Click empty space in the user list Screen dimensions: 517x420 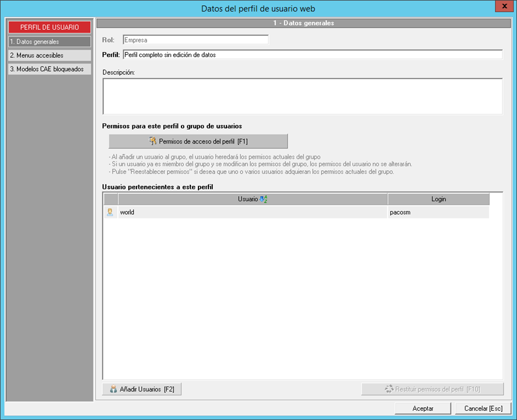[x=302, y=297]
